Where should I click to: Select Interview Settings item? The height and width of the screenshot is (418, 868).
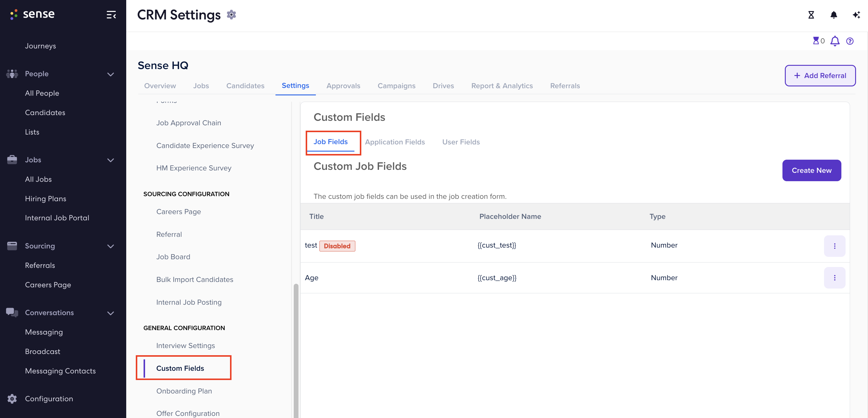tap(186, 346)
